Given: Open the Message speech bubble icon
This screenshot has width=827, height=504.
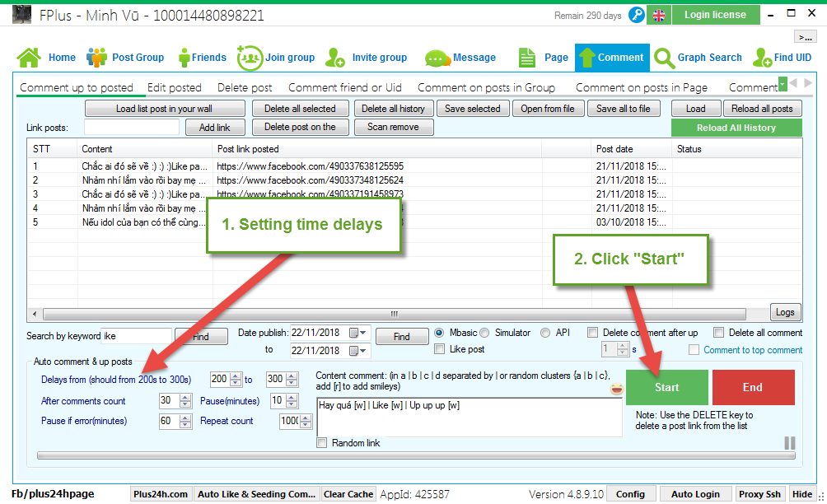Looking at the screenshot, I should (x=437, y=58).
